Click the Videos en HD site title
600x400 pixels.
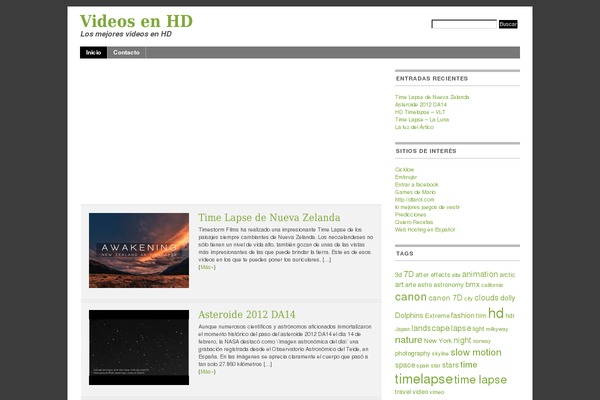[x=136, y=21]
